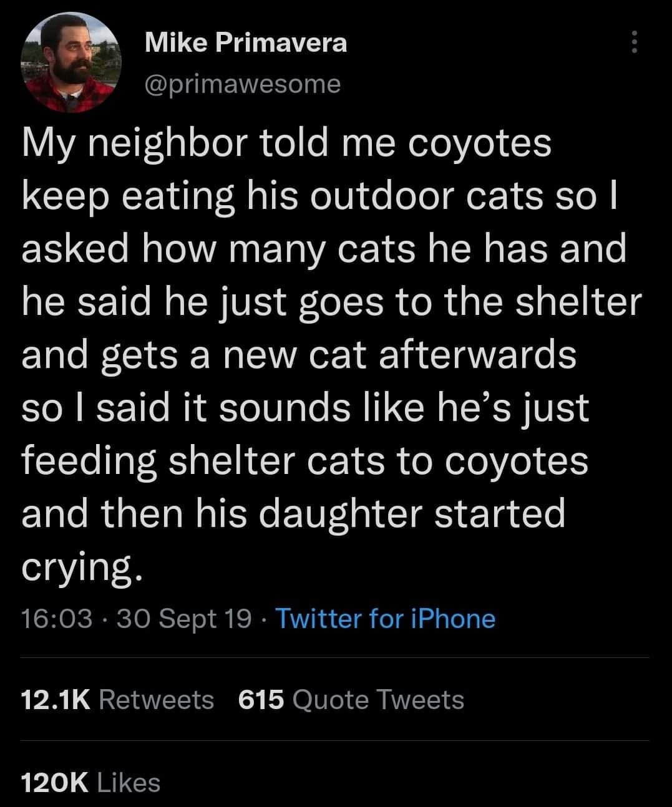The image size is (672, 807).
Task: Show the 120K Likes list
Action: (x=90, y=782)
